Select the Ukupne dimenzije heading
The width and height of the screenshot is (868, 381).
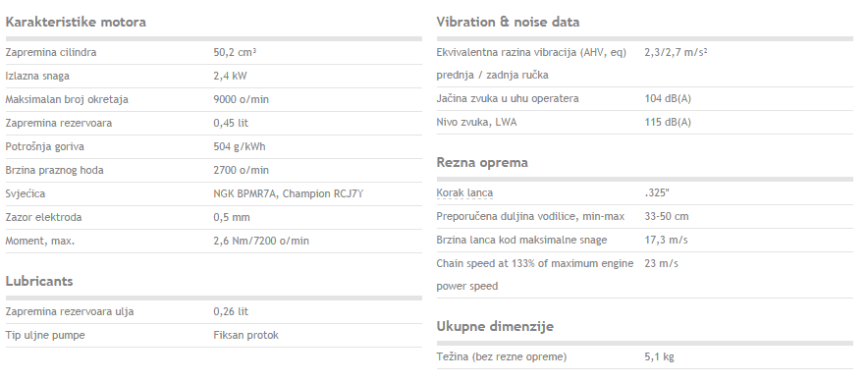click(x=495, y=326)
